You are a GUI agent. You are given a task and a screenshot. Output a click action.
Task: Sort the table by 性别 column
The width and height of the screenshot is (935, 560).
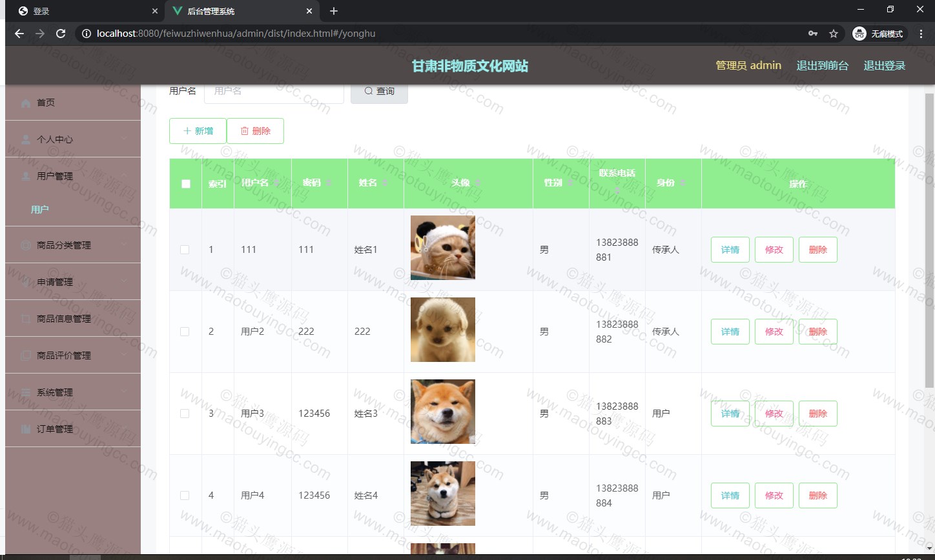(570, 183)
